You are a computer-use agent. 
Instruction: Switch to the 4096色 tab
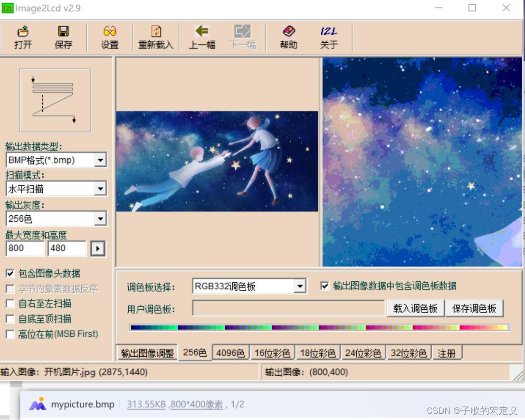230,352
